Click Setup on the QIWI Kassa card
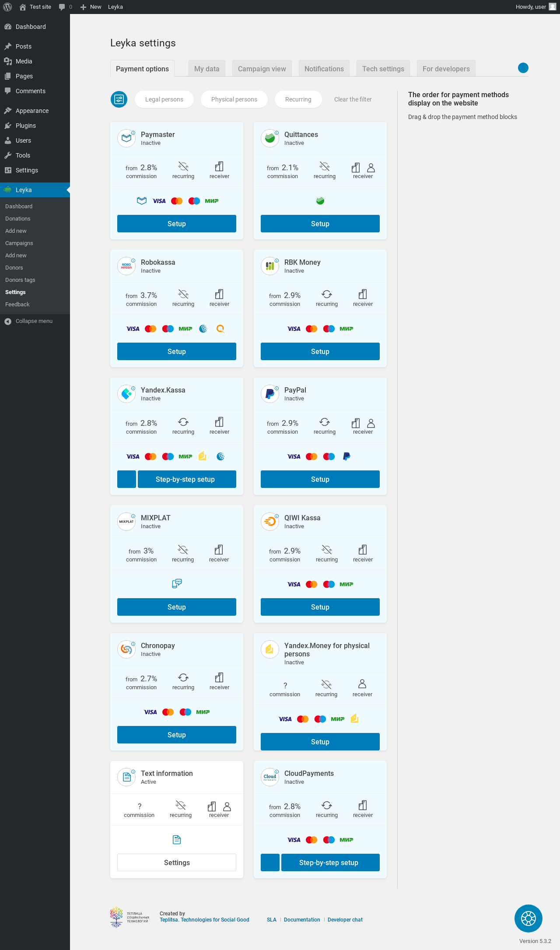 (320, 607)
